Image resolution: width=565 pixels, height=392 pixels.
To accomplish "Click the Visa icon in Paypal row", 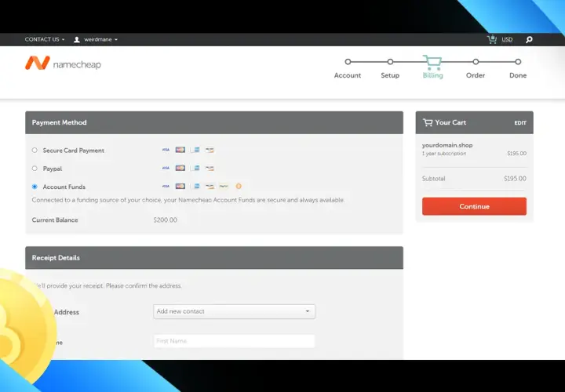I will coord(166,168).
